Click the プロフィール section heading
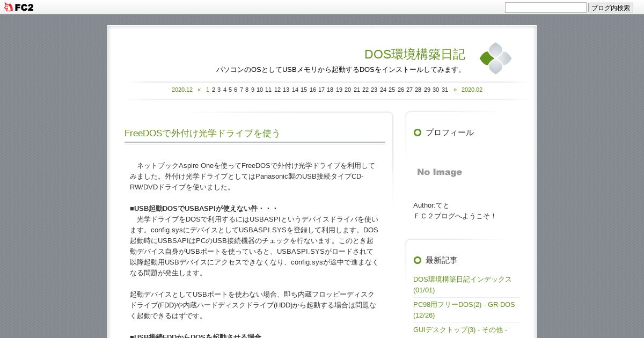This screenshot has height=338, width=644. point(450,133)
